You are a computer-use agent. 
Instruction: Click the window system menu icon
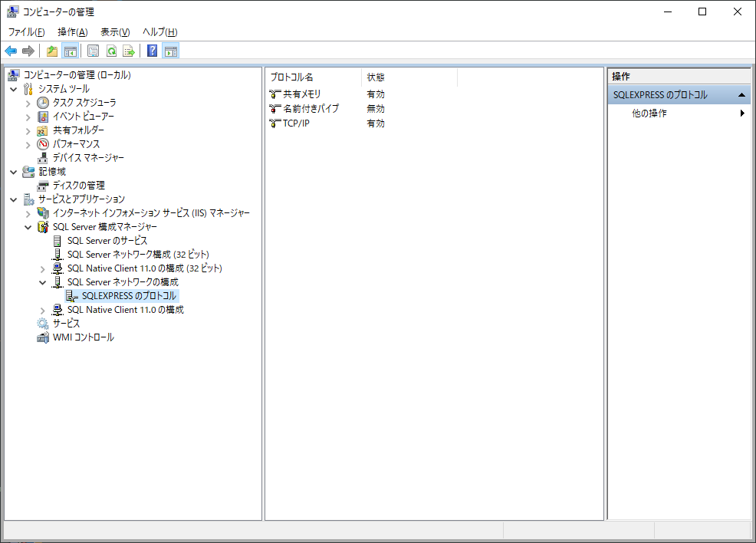(12, 12)
